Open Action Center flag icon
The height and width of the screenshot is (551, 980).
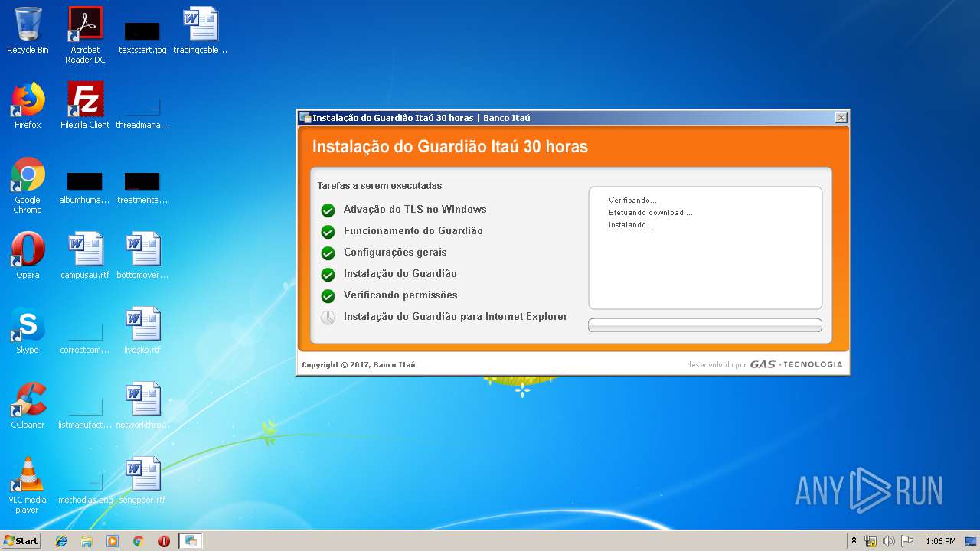pyautogui.click(x=907, y=541)
